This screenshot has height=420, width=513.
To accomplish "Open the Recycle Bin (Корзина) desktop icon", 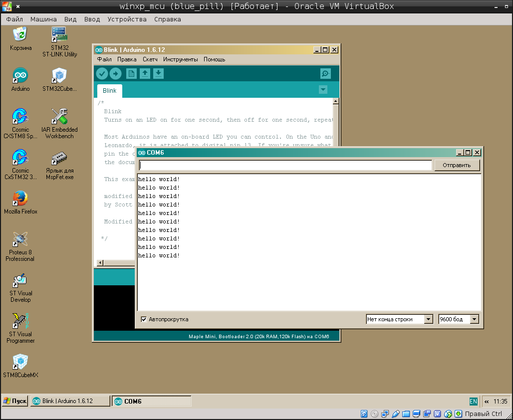I will click(20, 39).
